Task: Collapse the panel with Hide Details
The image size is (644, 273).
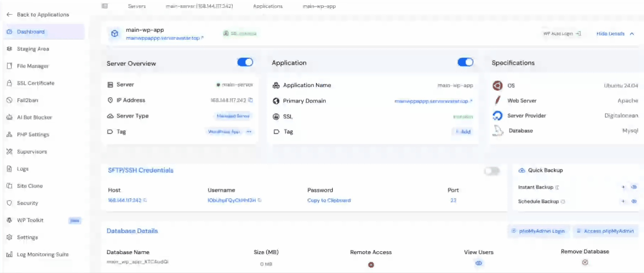Action: pos(615,34)
